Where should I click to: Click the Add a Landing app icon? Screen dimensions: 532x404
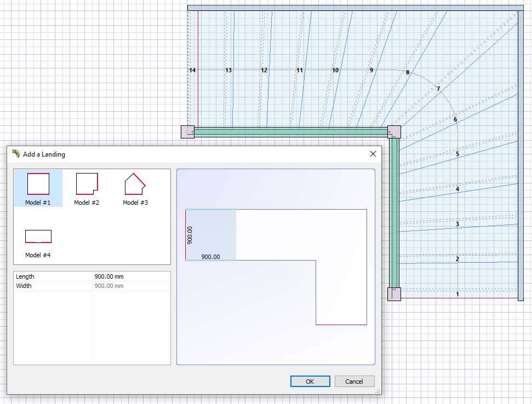15,154
